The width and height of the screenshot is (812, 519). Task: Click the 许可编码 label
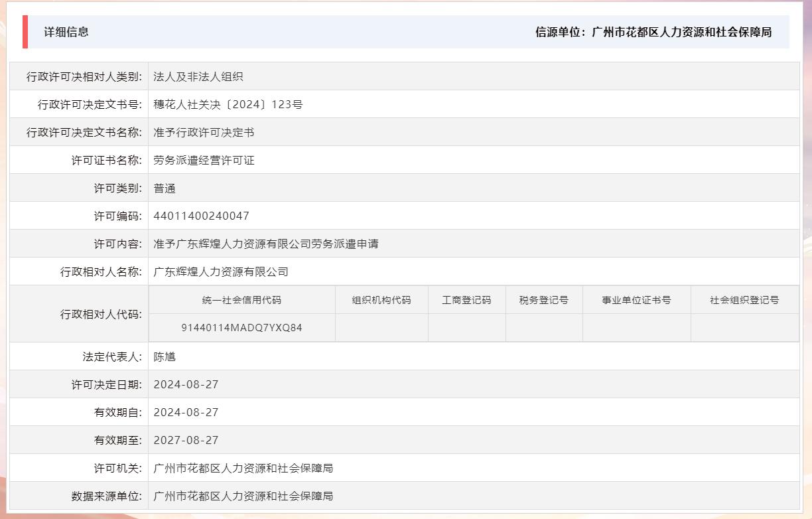[x=118, y=216]
